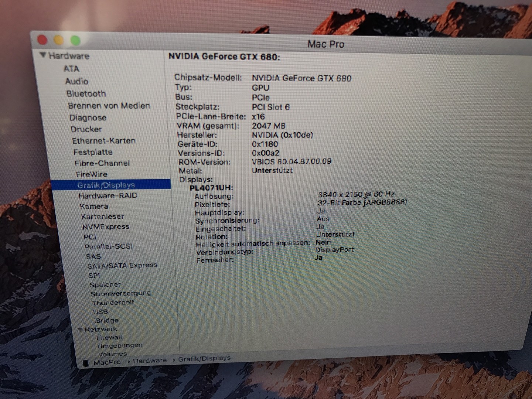Click the ROM version VBIOS 80.04.87.00.09
This screenshot has width=532, height=399.
tap(291, 161)
